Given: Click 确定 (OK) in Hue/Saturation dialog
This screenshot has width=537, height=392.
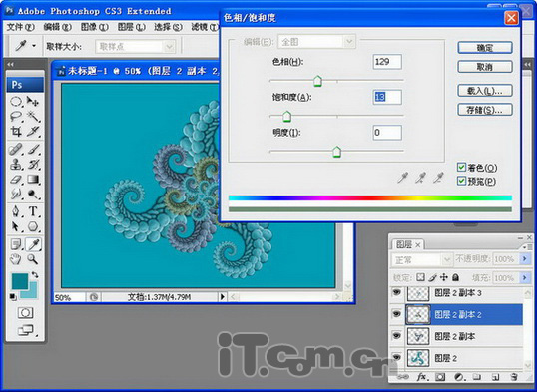Looking at the screenshot, I should click(x=485, y=48).
